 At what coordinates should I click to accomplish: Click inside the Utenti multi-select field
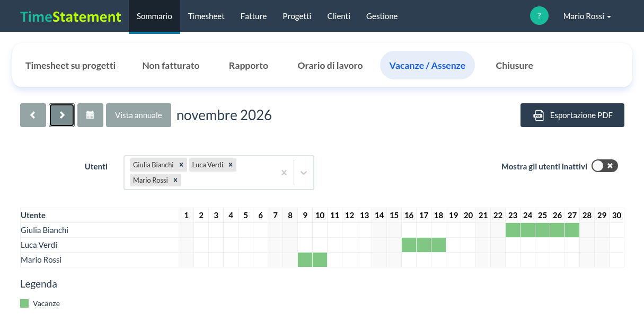coord(219,173)
